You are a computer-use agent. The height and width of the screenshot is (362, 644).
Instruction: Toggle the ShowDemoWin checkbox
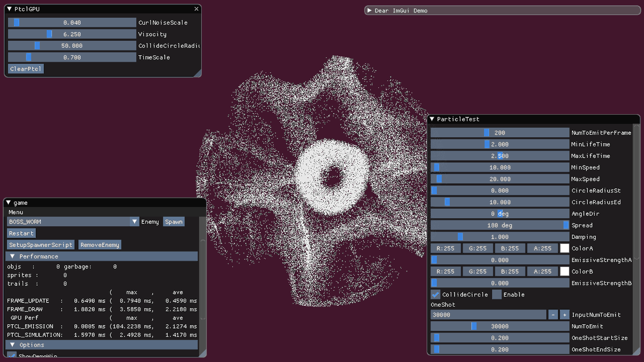pos(12,356)
